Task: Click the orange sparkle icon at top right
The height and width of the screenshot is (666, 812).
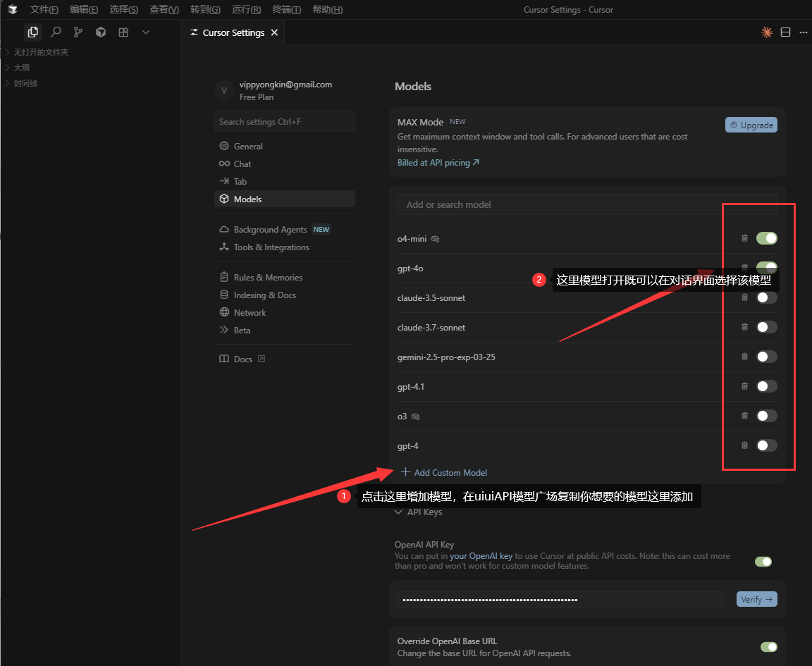Action: click(767, 32)
